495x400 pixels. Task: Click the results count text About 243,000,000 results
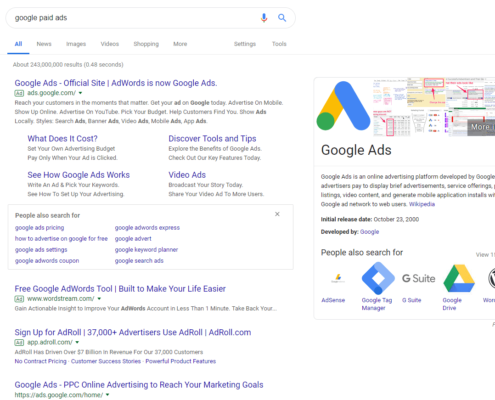pyautogui.click(x=68, y=65)
